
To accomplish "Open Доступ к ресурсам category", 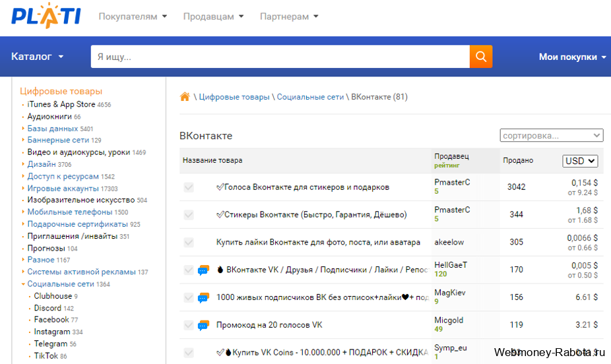I will pos(63,176).
